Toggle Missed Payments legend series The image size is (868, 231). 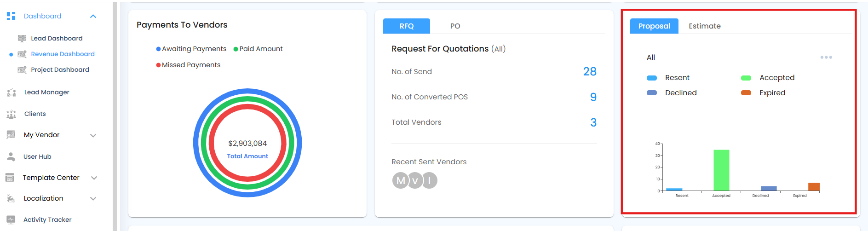[x=188, y=65]
